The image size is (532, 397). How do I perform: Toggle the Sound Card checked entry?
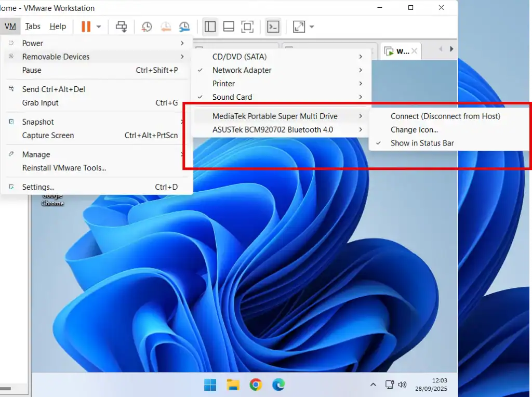[280, 97]
